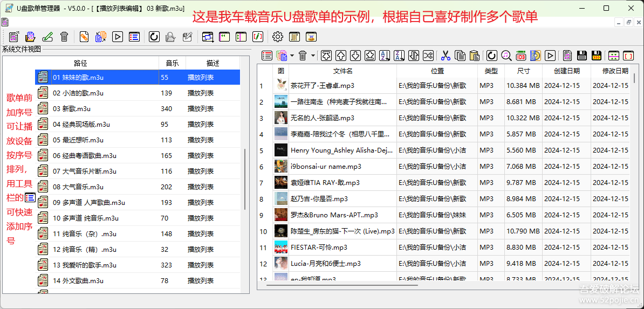The height and width of the screenshot is (309, 644).
Task: Click the dock-left panel layout icon
Action: (224, 37)
